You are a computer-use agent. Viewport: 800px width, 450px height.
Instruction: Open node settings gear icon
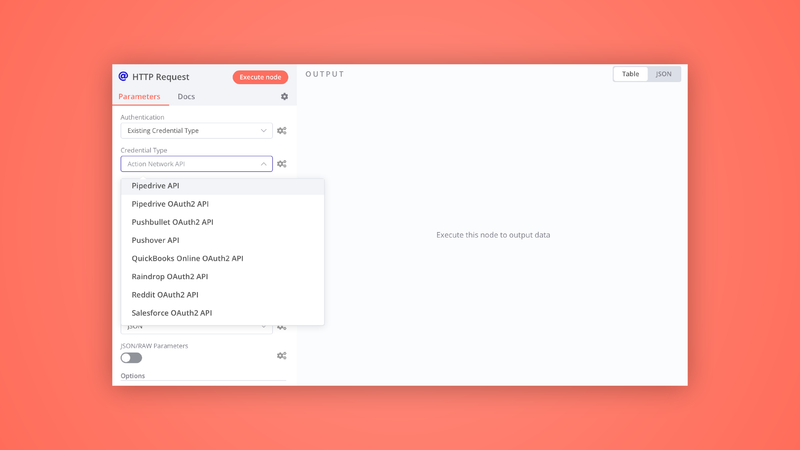[284, 96]
